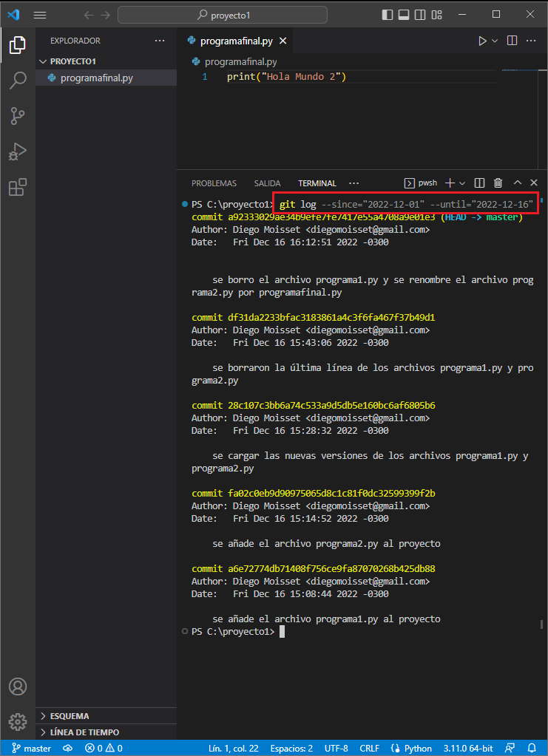Publish to cloud from status bar icon
This screenshot has height=756, width=548.
point(67,749)
